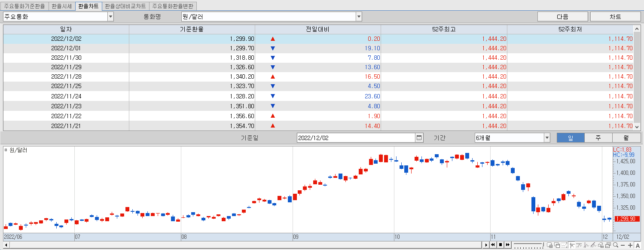Select the 주 weekly period toggle
Viewport: 644px width, 250px height.
click(x=598, y=137)
